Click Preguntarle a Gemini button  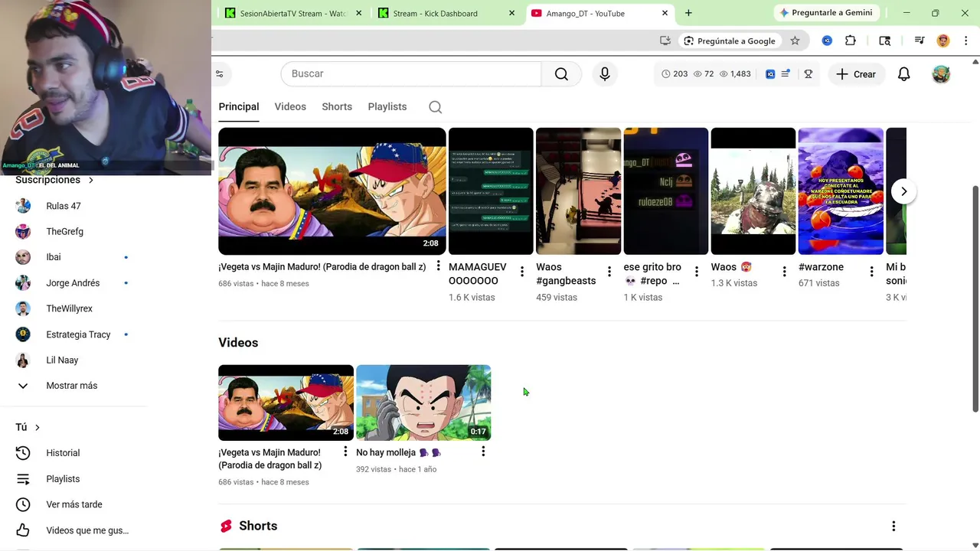(826, 13)
